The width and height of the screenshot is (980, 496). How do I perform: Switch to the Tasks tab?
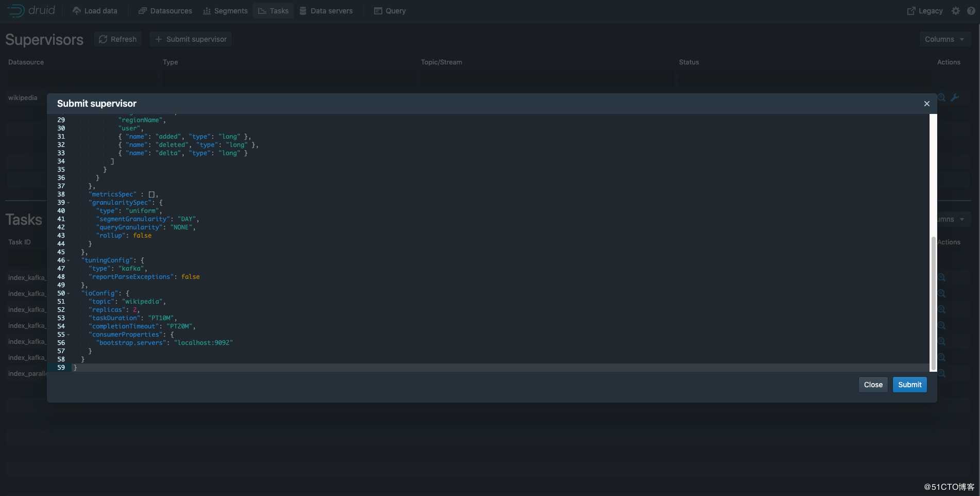pos(273,11)
